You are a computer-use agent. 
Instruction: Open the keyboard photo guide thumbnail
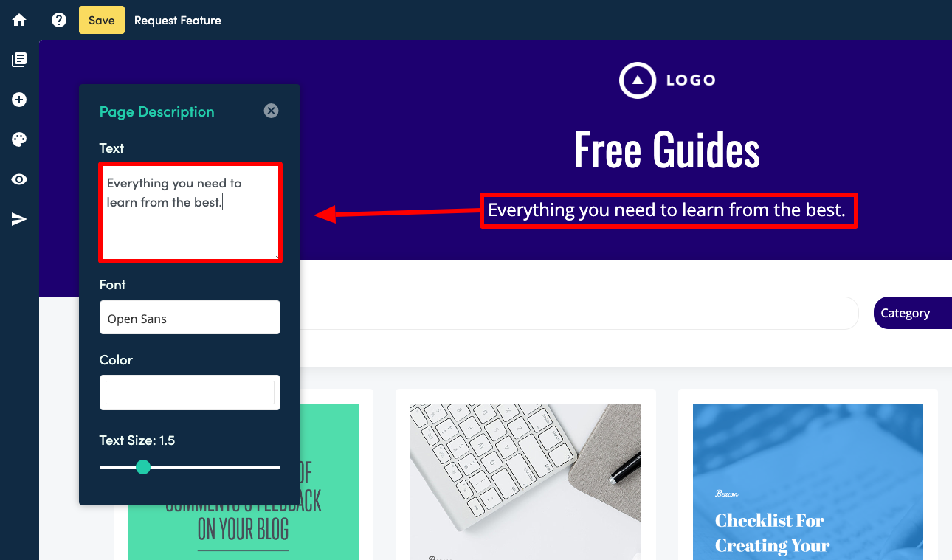point(525,481)
